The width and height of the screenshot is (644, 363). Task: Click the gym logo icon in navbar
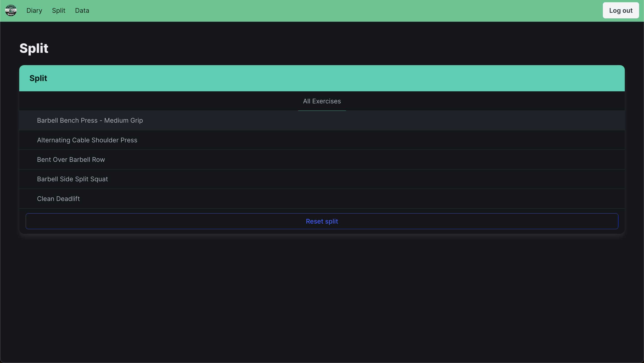pos(11,11)
